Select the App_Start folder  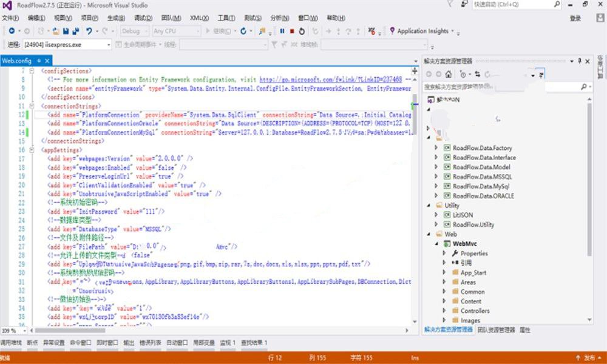[473, 272]
